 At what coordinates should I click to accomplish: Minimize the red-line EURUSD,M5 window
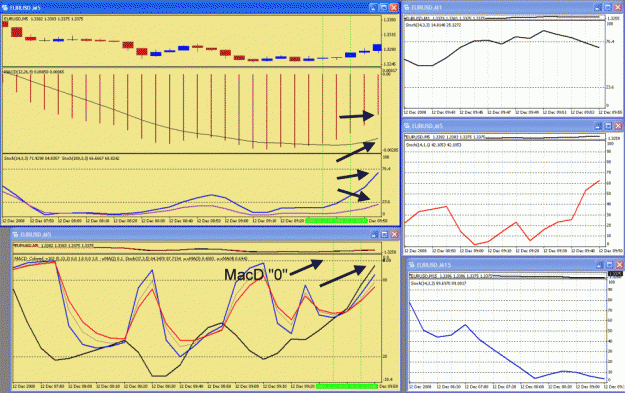click(x=598, y=126)
